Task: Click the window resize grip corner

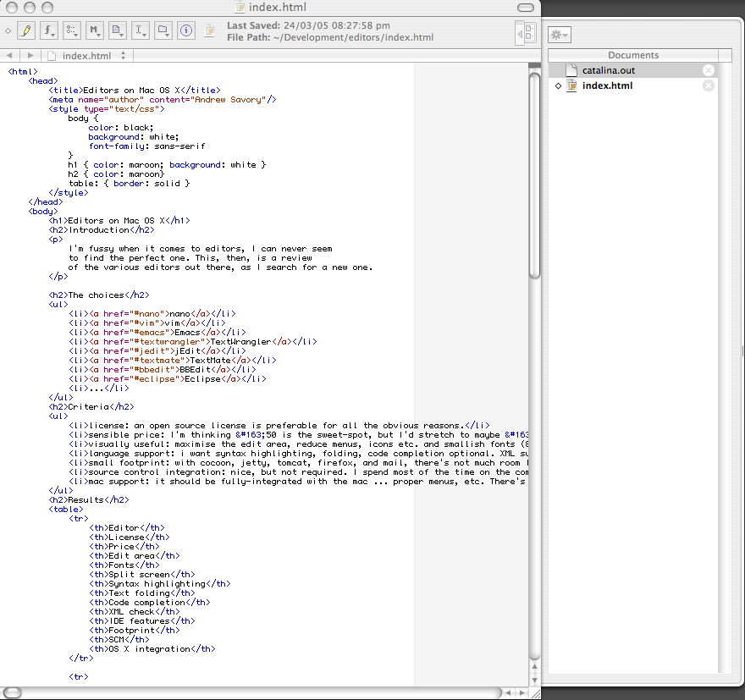Action: (x=535, y=693)
